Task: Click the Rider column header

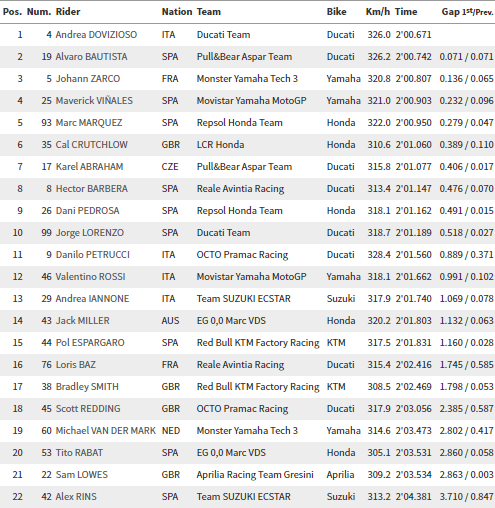Action: pyautogui.click(x=68, y=12)
